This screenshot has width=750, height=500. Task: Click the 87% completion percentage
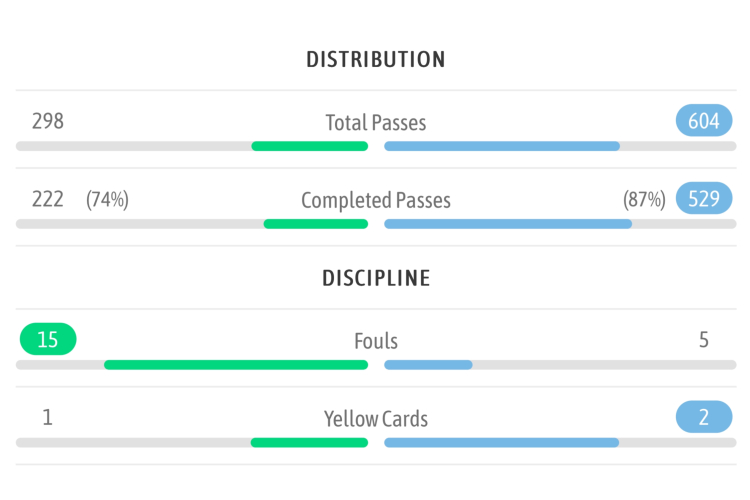pyautogui.click(x=644, y=200)
